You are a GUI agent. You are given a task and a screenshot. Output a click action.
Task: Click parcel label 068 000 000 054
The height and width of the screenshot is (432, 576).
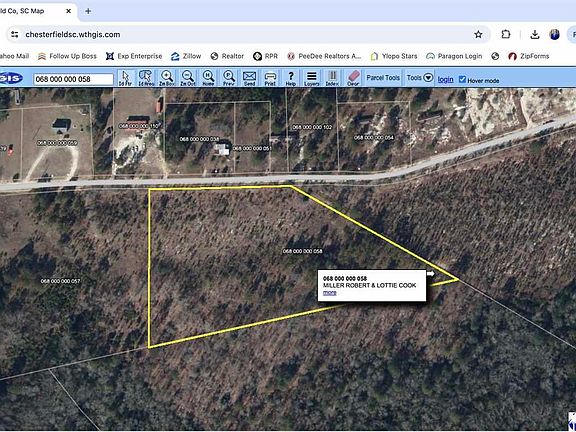click(x=374, y=137)
